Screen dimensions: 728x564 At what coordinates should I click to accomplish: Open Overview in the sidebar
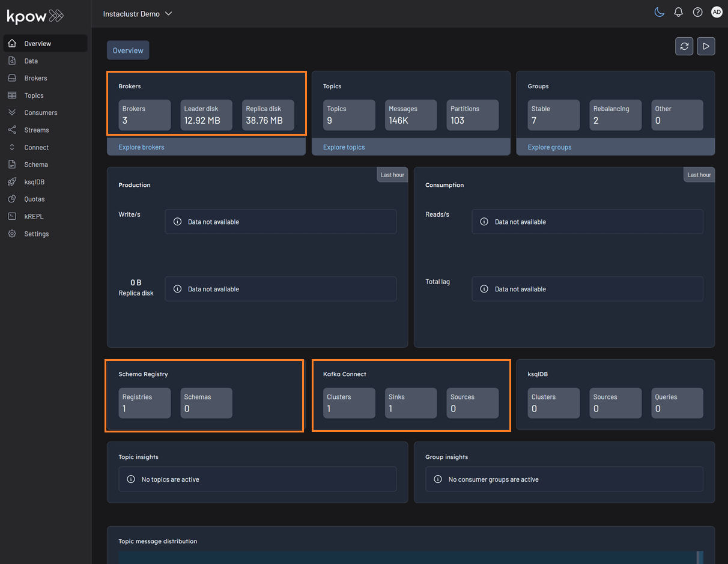pyautogui.click(x=45, y=43)
